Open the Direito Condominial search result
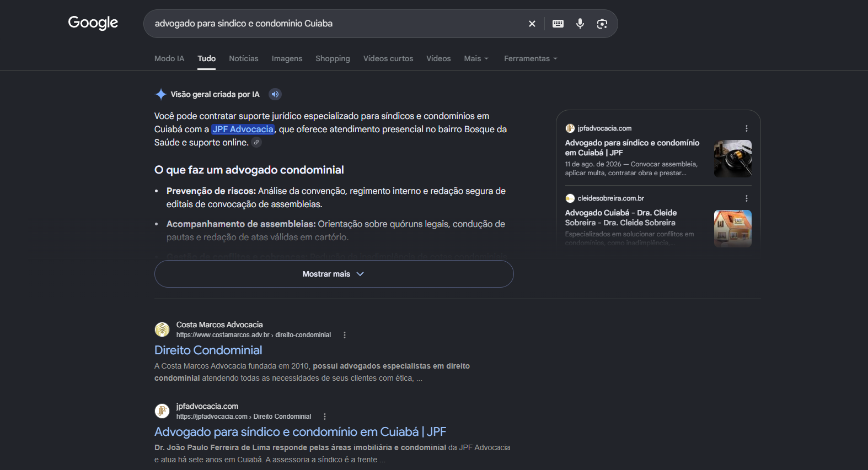Viewport: 868px width, 470px height. pos(208,350)
